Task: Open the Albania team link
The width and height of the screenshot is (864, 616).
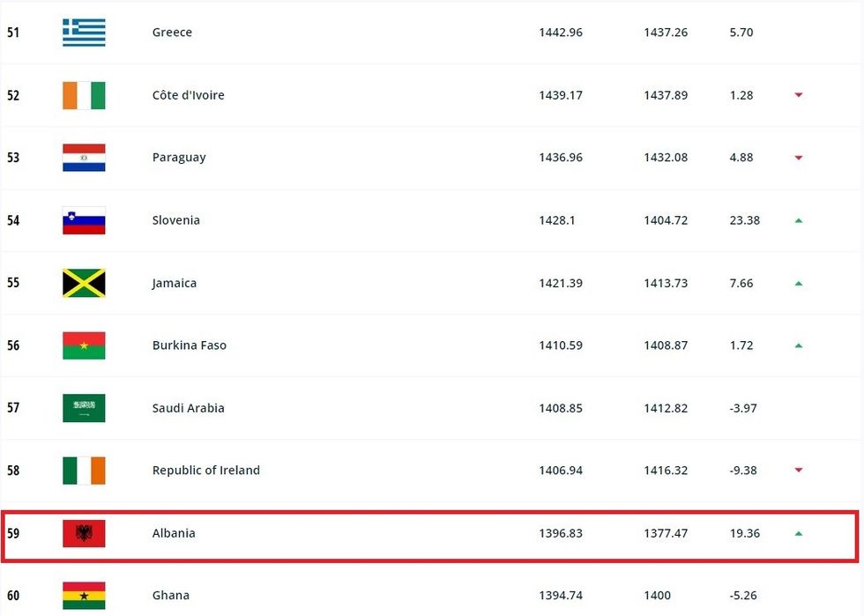Action: [x=174, y=533]
